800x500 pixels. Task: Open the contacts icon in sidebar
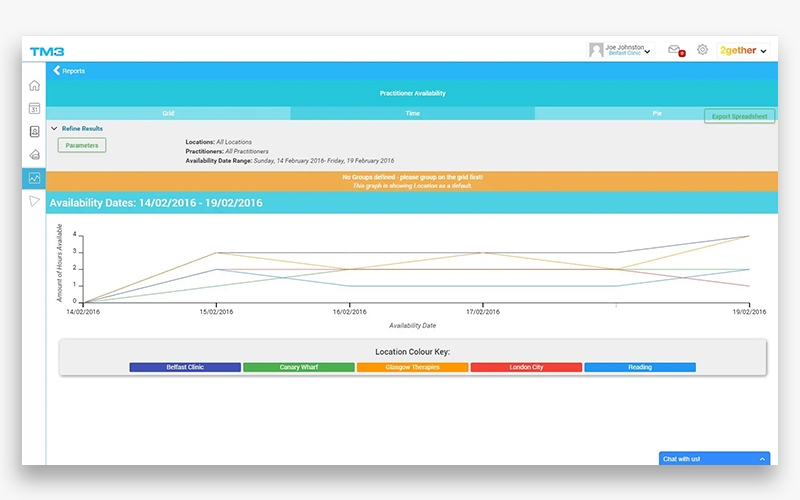[34, 132]
